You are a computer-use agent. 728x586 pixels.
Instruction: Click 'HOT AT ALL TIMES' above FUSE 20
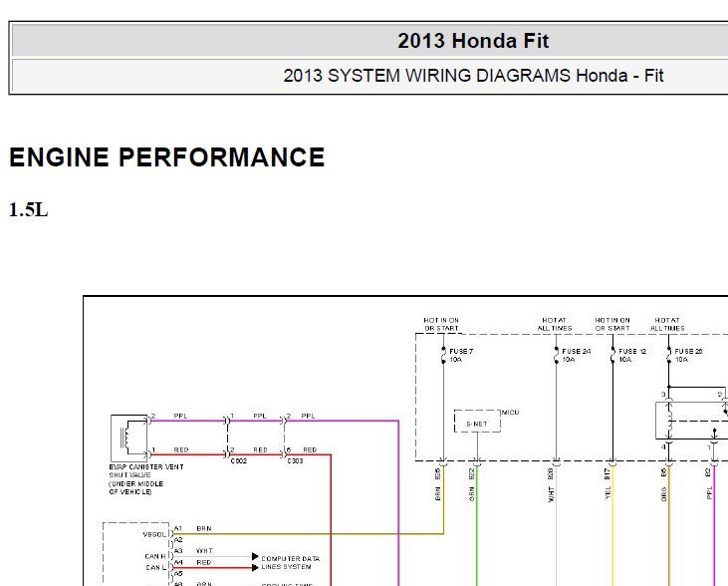[x=667, y=324]
